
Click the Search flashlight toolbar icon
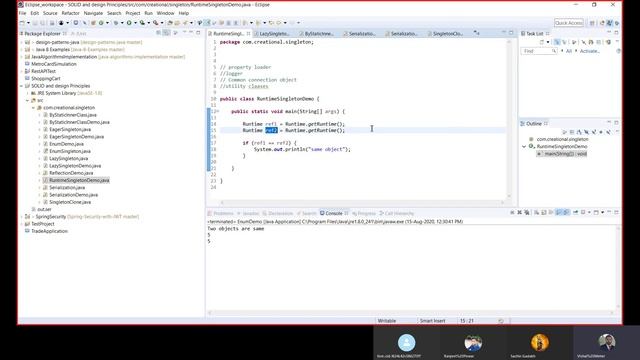185,23
